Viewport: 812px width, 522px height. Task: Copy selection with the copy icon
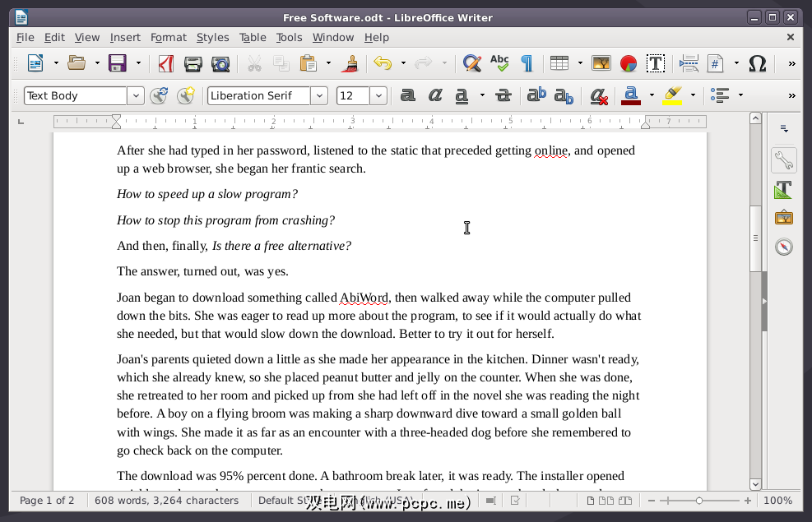coord(281,63)
